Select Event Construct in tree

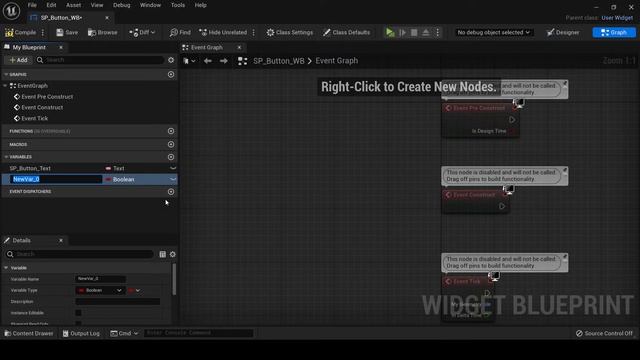[x=42, y=107]
